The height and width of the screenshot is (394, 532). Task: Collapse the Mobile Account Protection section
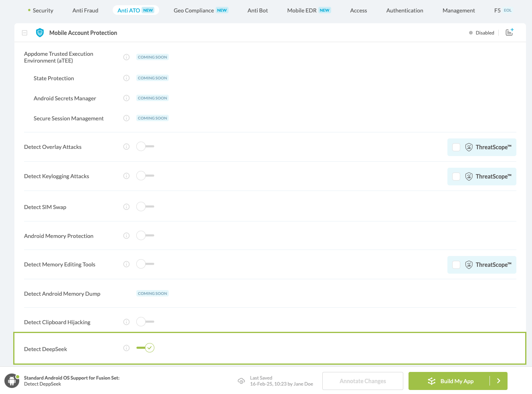point(24,32)
